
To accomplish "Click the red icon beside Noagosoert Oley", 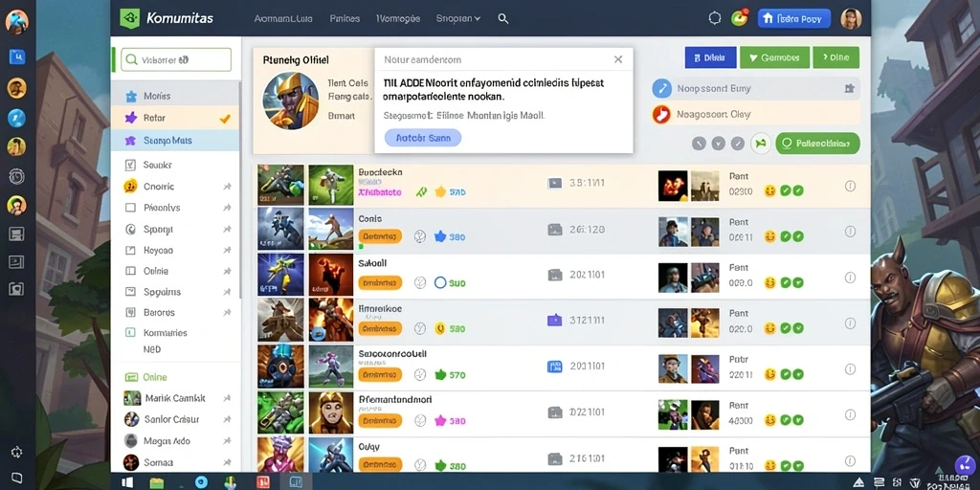I will [661, 115].
